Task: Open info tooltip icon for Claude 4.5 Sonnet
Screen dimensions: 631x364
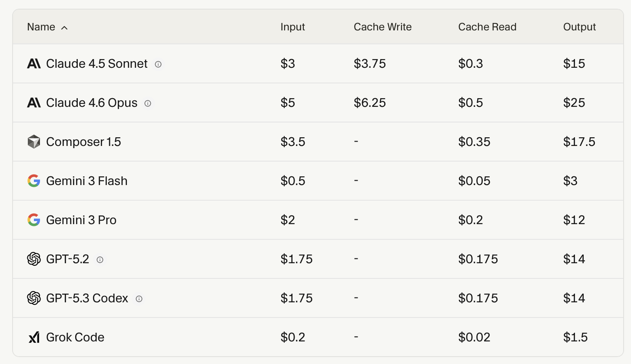Action: [x=158, y=64]
